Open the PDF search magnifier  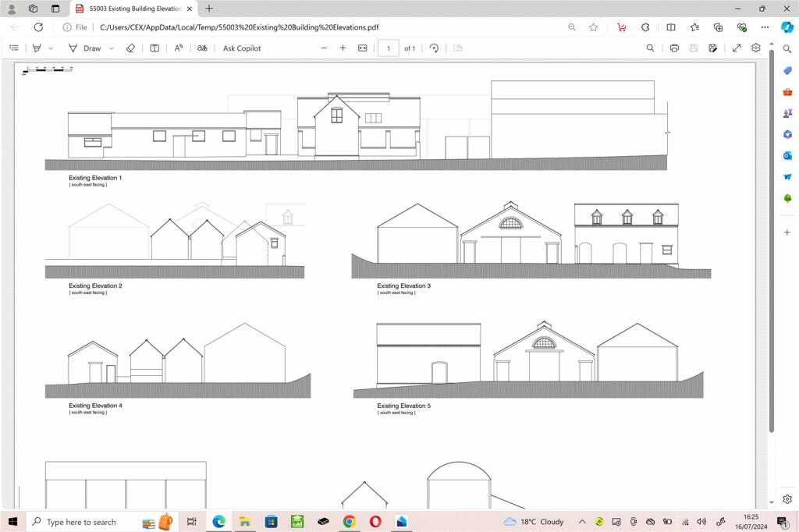651,48
